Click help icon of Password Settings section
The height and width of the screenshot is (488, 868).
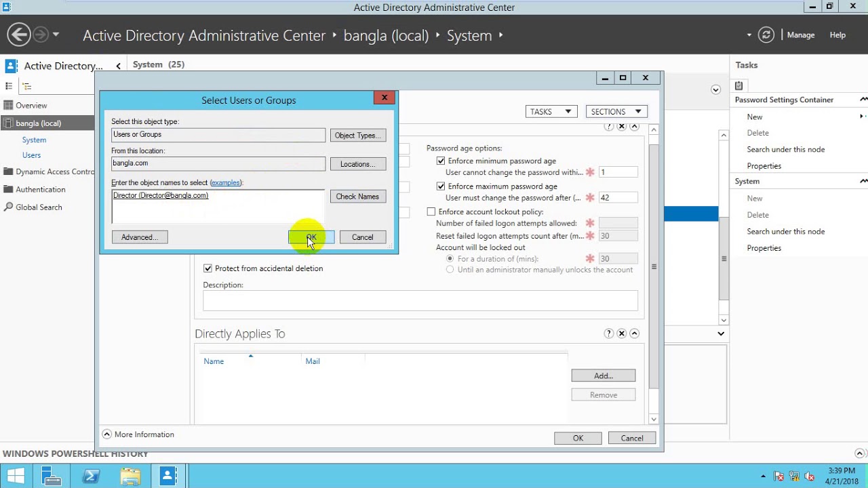coord(609,127)
